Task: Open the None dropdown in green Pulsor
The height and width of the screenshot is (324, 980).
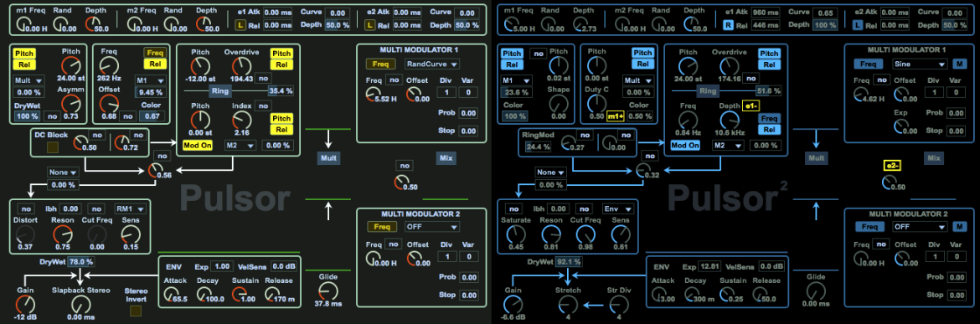Action: (63, 172)
